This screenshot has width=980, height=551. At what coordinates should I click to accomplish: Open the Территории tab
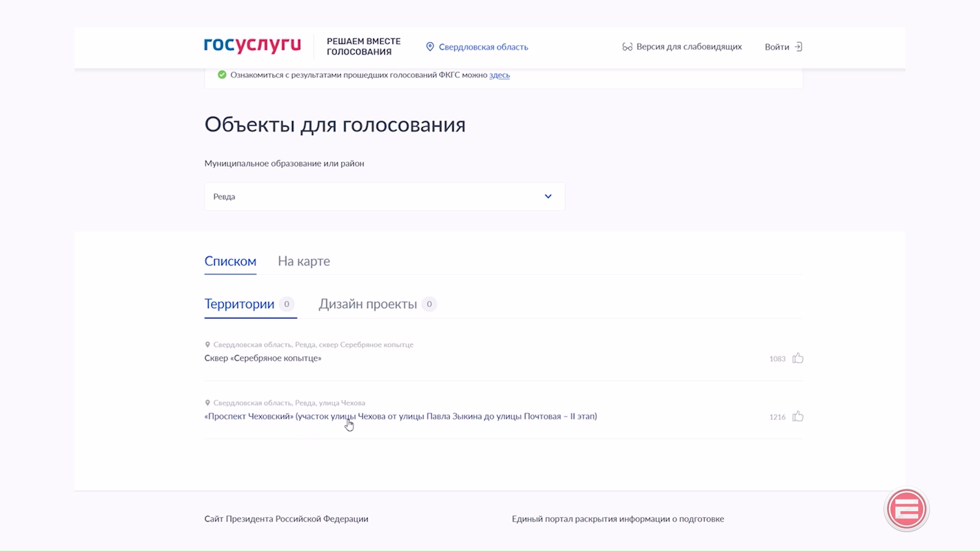tap(239, 304)
